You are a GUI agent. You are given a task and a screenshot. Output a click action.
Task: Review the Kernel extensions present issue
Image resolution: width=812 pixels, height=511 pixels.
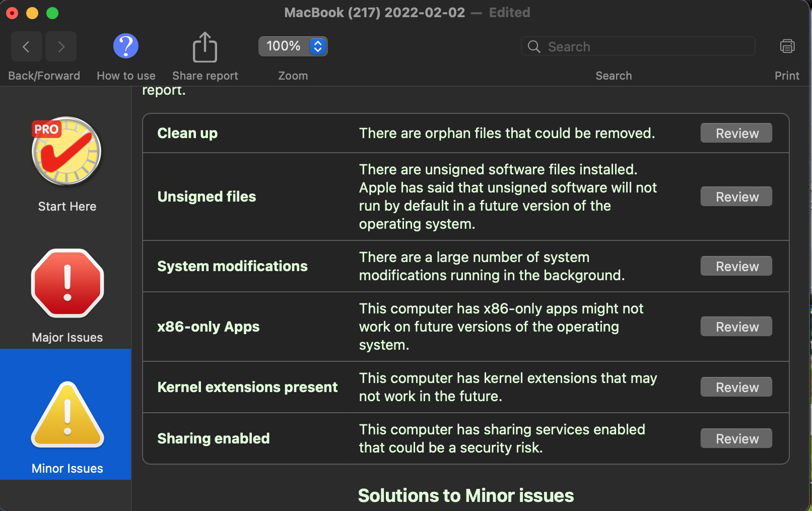point(736,388)
